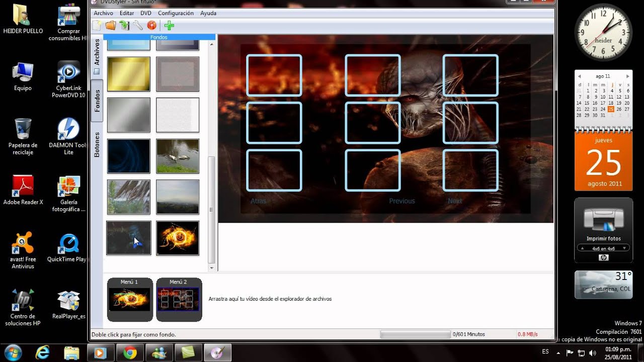Click the Fondos panel header

pyautogui.click(x=159, y=37)
